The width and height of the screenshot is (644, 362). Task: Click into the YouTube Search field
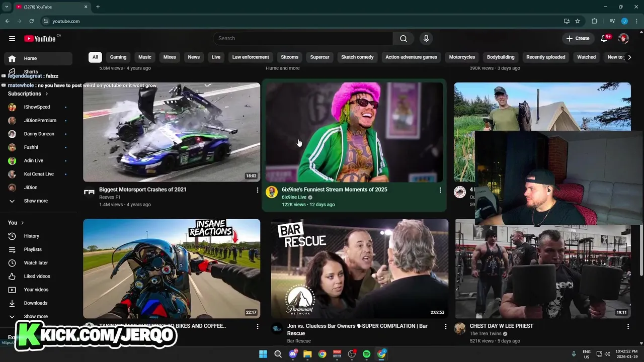click(x=303, y=39)
